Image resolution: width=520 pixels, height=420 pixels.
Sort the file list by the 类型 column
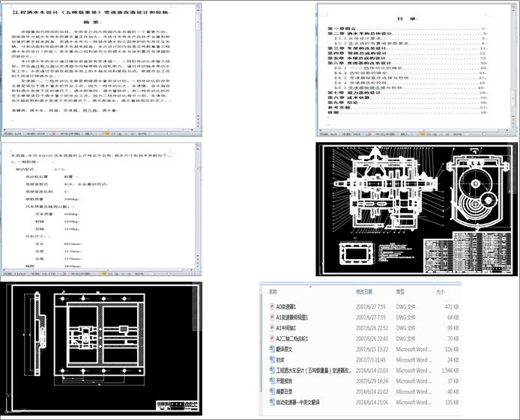[x=400, y=292]
